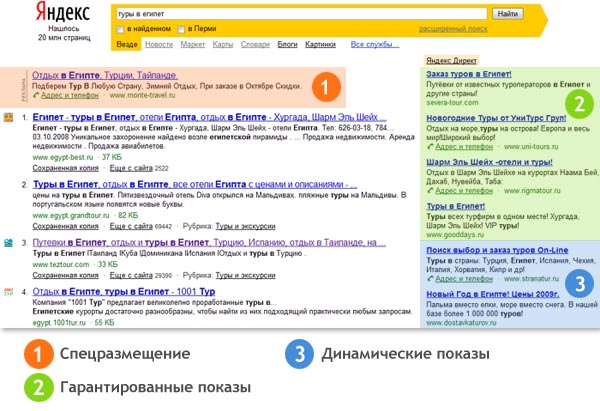The height and width of the screenshot is (411, 600).
Task: Click the www.teztour.com URL text
Action: pos(61,264)
